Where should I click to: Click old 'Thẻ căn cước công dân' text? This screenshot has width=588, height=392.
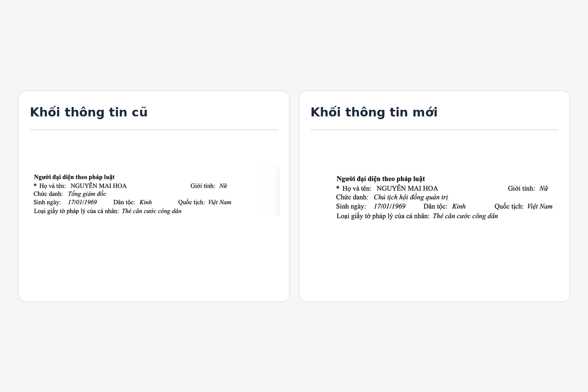click(x=152, y=211)
